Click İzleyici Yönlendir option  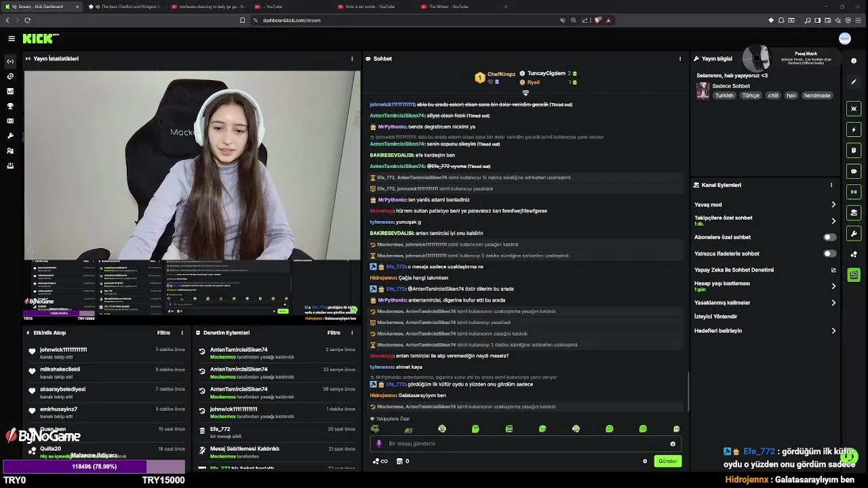point(715,317)
